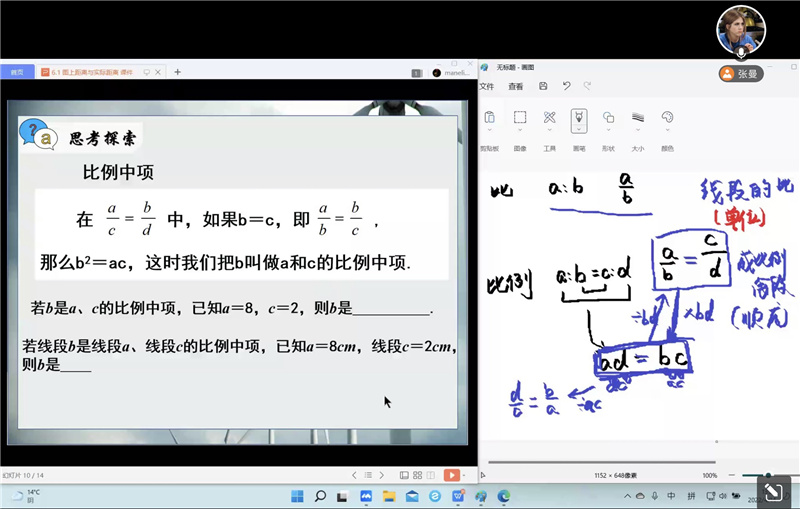The width and height of the screenshot is (800, 509).
Task: Expand the dropdown arrow under 画笔
Action: pyautogui.click(x=578, y=132)
